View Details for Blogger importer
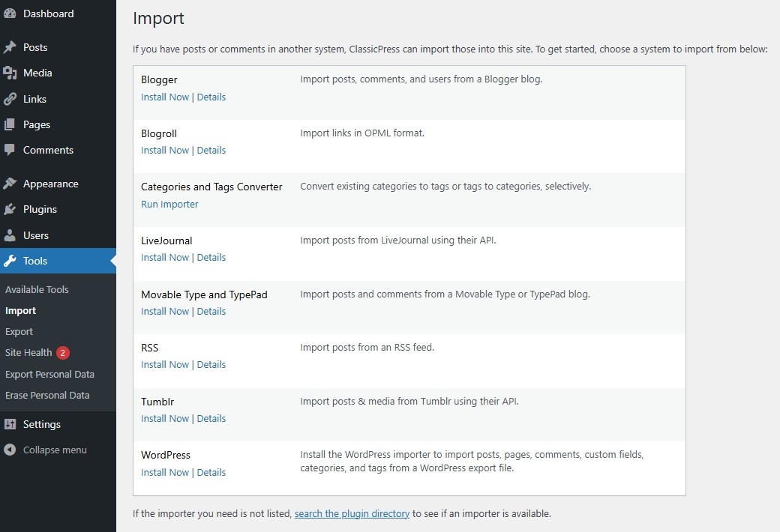This screenshot has height=532, width=780. (211, 97)
